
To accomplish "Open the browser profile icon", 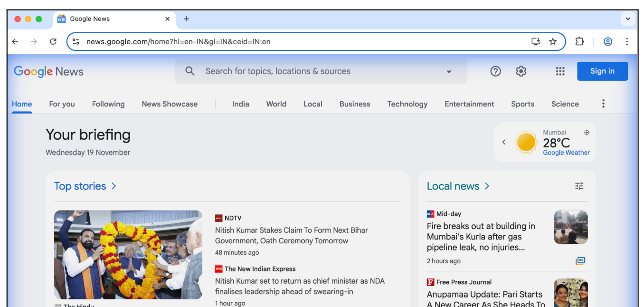I will (x=608, y=41).
